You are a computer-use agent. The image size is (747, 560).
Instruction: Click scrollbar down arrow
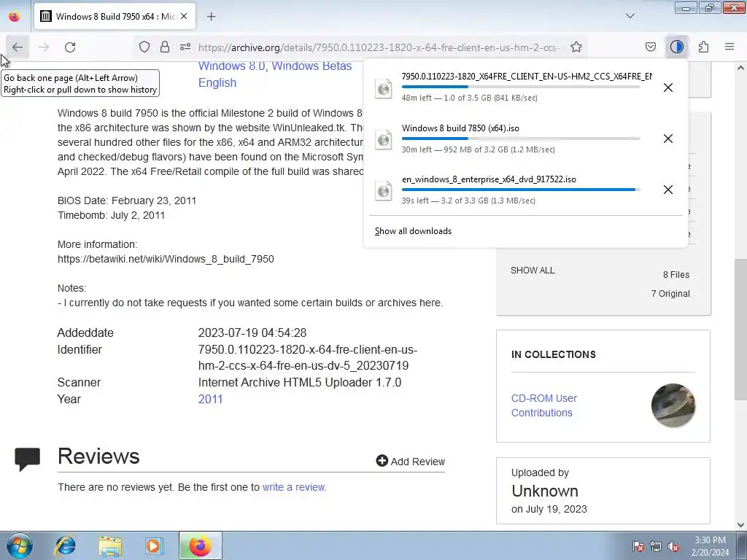(740, 525)
